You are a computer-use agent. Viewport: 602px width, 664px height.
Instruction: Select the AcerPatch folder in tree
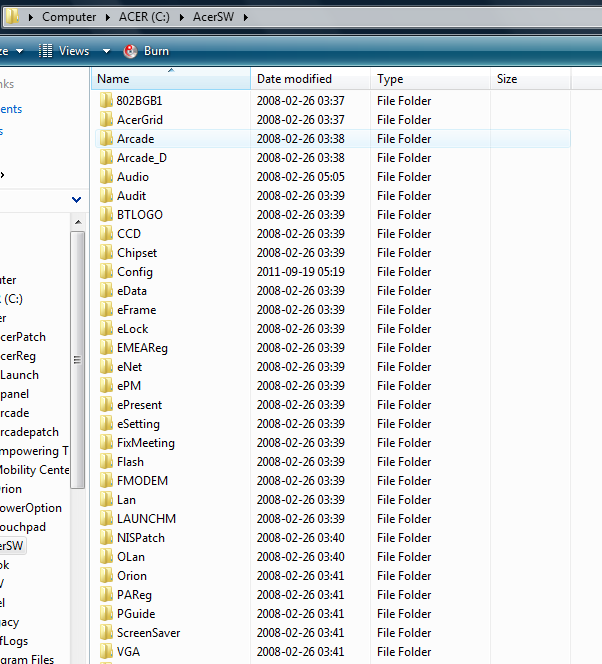coord(23,337)
